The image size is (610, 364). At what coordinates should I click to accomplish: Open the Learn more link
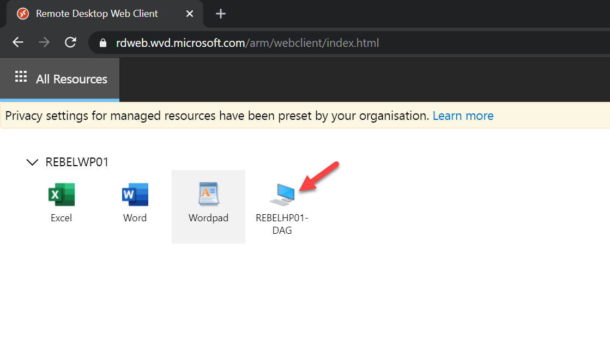(463, 116)
